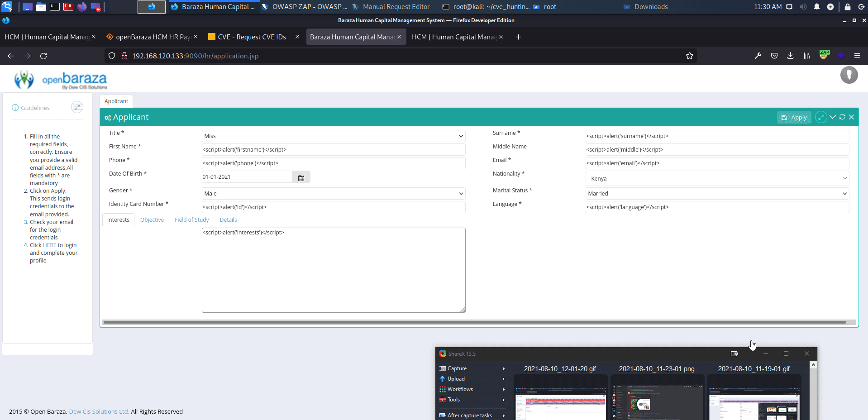
Task: Collapse the Applicant panel with the chevron
Action: (x=833, y=117)
